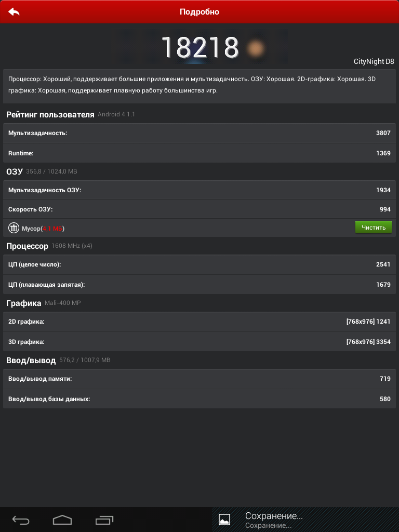
Task: Select ЦП (плавающая запятая) row
Action: (x=199, y=285)
